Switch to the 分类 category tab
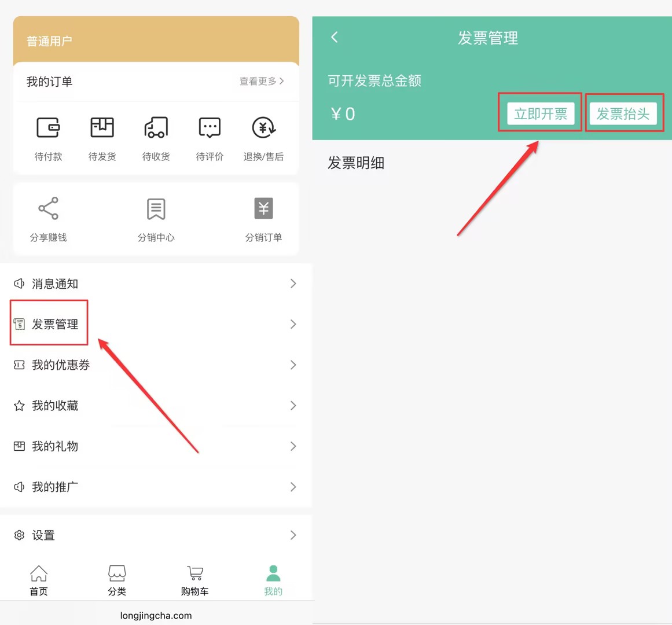Screen dimensions: 672x625 [x=117, y=580]
